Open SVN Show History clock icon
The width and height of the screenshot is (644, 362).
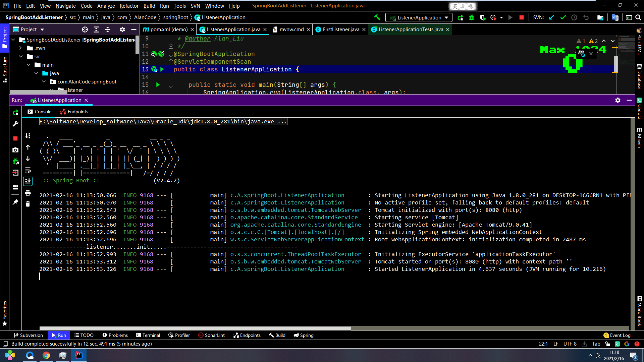tap(574, 17)
